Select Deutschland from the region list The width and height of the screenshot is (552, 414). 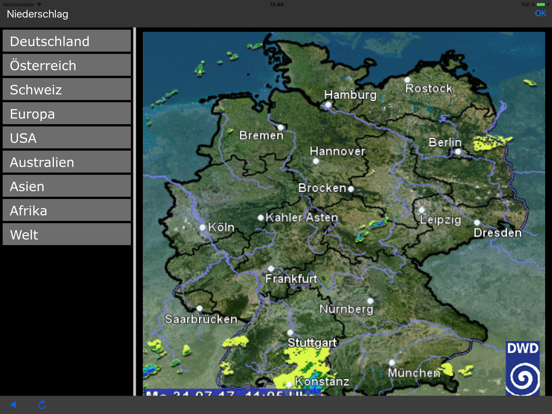(67, 41)
